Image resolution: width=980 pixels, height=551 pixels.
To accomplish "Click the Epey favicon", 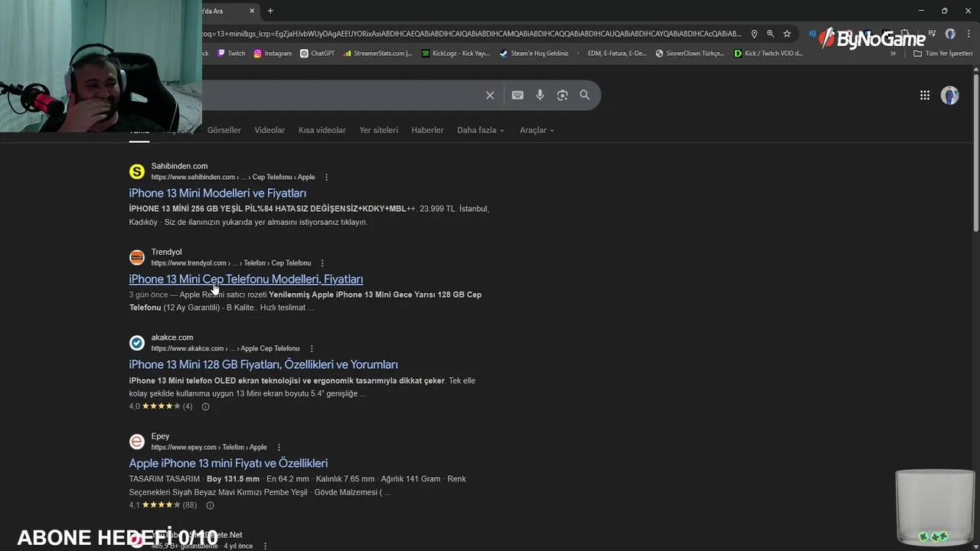I will (137, 442).
